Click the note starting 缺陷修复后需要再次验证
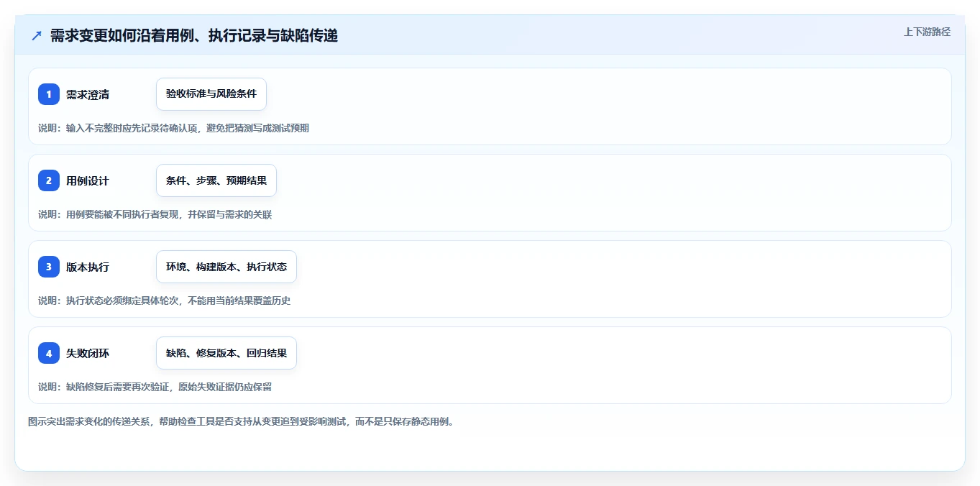 pos(155,387)
